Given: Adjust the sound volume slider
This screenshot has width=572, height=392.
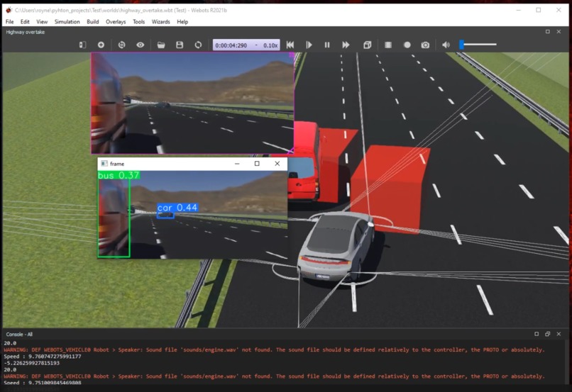Looking at the screenshot, I should 478,45.
